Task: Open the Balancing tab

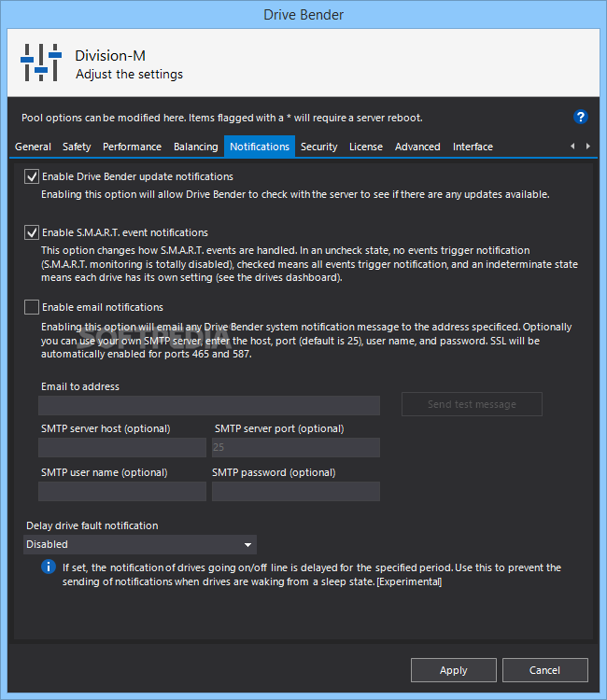Action: [195, 147]
